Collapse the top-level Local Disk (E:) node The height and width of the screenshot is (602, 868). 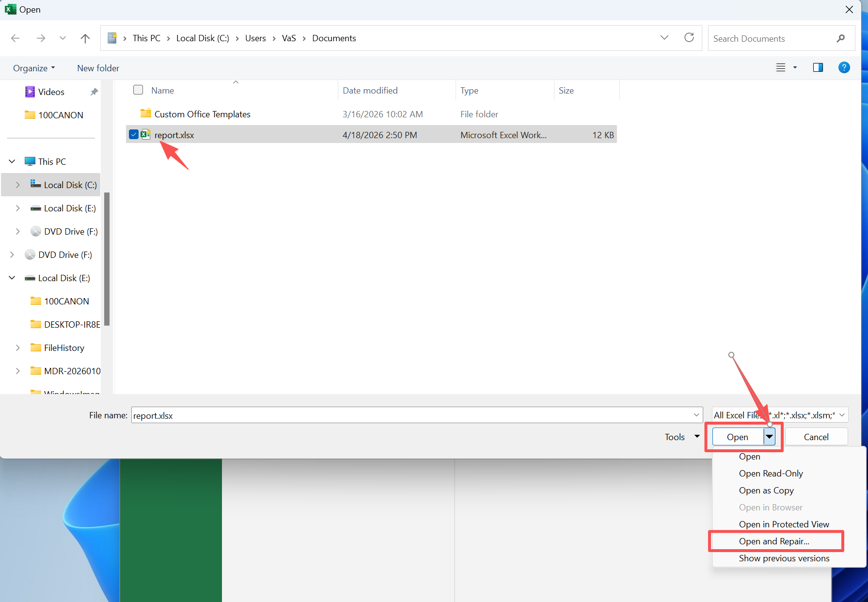coord(12,278)
